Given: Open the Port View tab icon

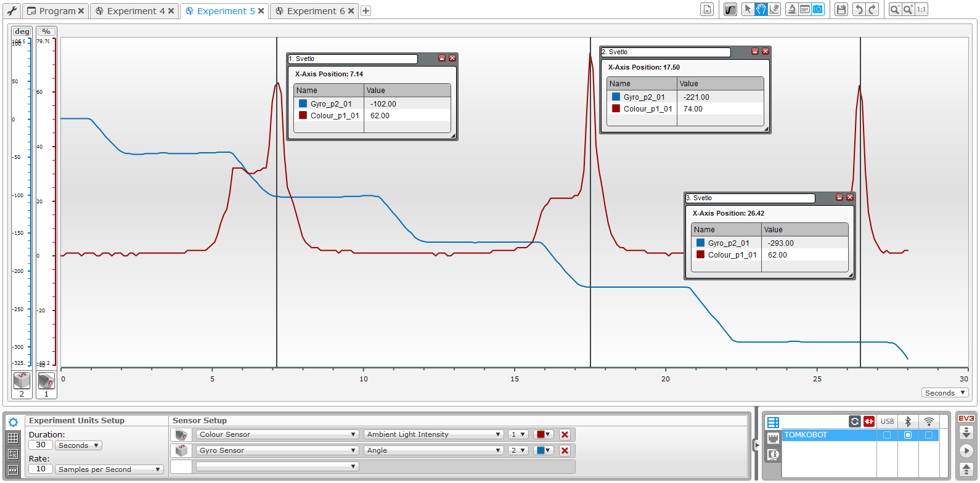Looking at the screenshot, I should 774,438.
